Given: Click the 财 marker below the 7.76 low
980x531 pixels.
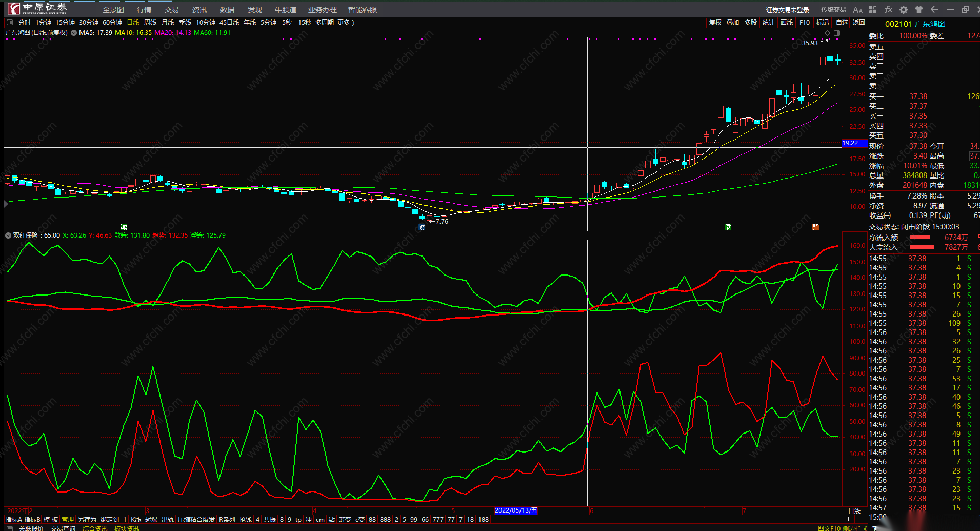Looking at the screenshot, I should 422,227.
